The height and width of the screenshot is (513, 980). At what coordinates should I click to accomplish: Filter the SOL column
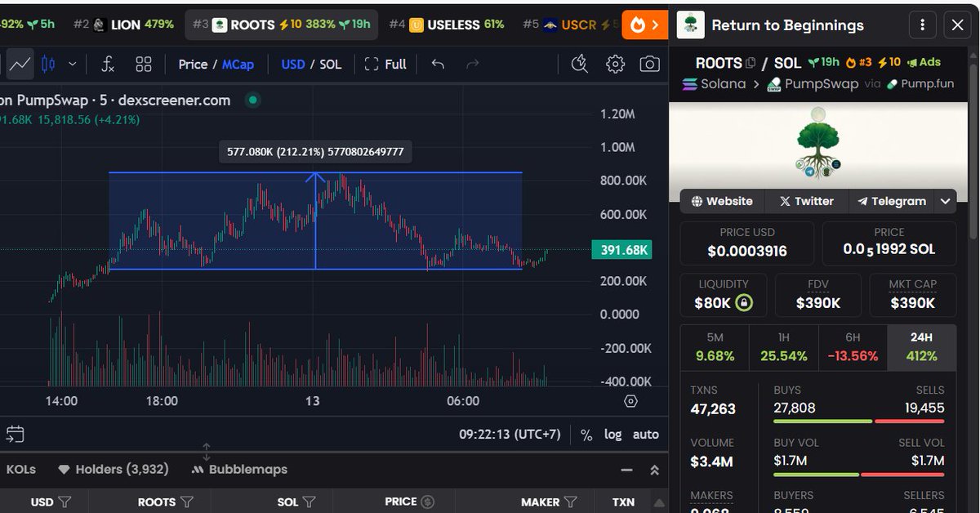[309, 502]
